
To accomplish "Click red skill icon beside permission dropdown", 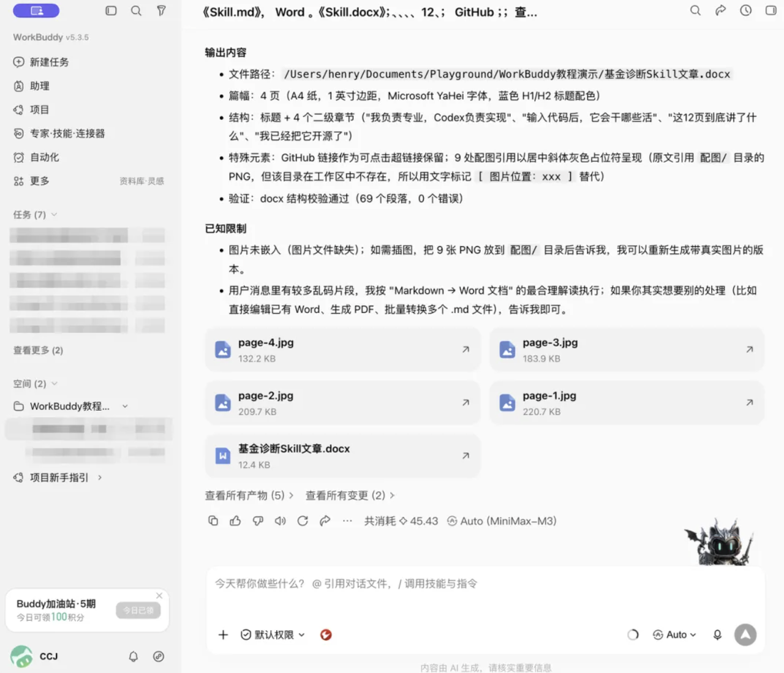I will pyautogui.click(x=326, y=634).
